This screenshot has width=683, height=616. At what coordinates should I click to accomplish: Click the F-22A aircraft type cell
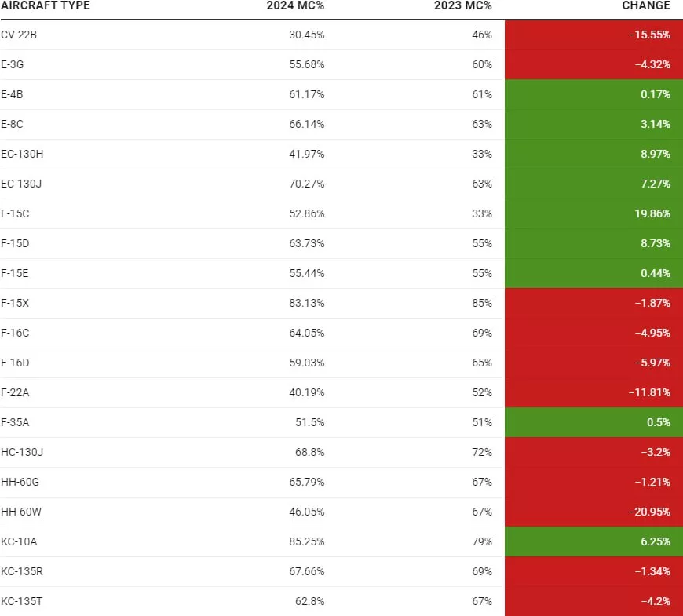(x=15, y=392)
